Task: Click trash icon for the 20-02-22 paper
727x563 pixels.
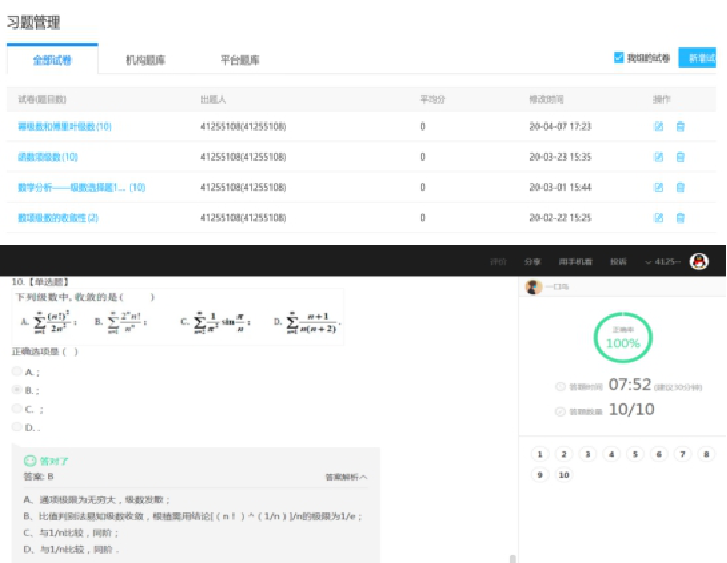Action: pyautogui.click(x=681, y=217)
